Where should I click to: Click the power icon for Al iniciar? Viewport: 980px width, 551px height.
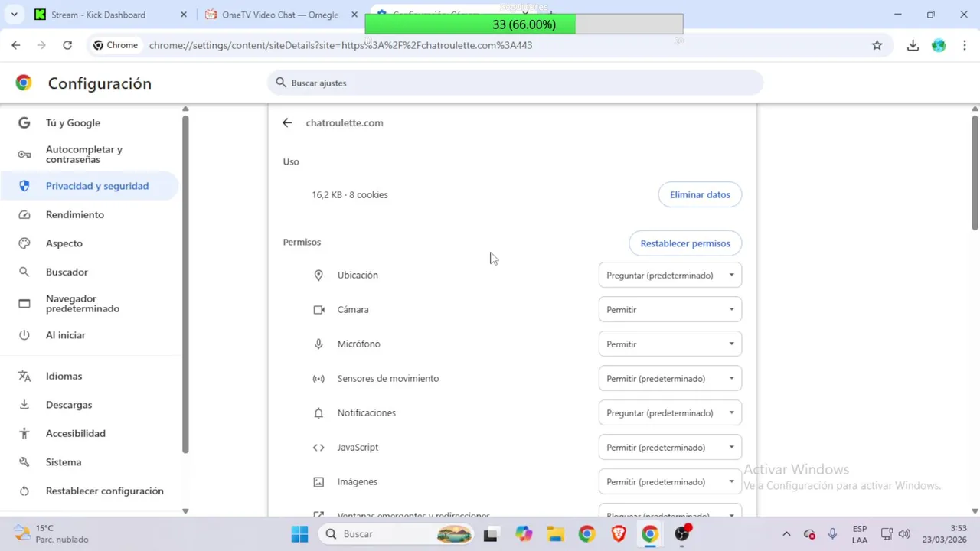pyautogui.click(x=24, y=335)
